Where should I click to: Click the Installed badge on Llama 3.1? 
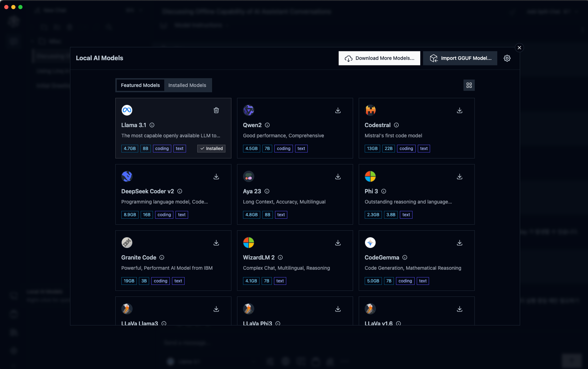point(211,149)
